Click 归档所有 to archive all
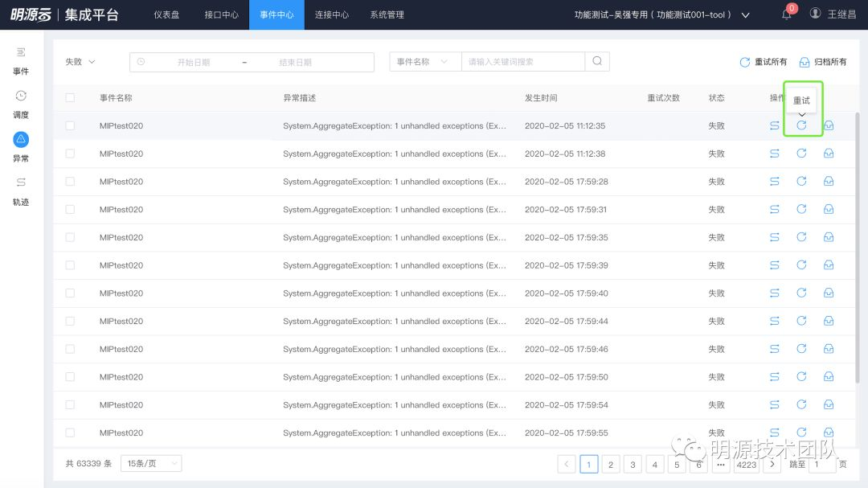Viewport: 868px width, 488px height. click(x=823, y=61)
